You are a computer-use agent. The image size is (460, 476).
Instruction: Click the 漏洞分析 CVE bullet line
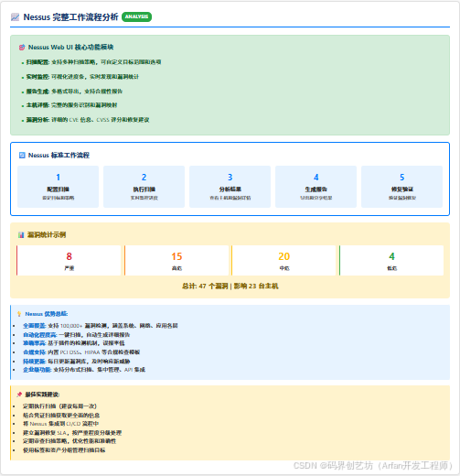[88, 120]
